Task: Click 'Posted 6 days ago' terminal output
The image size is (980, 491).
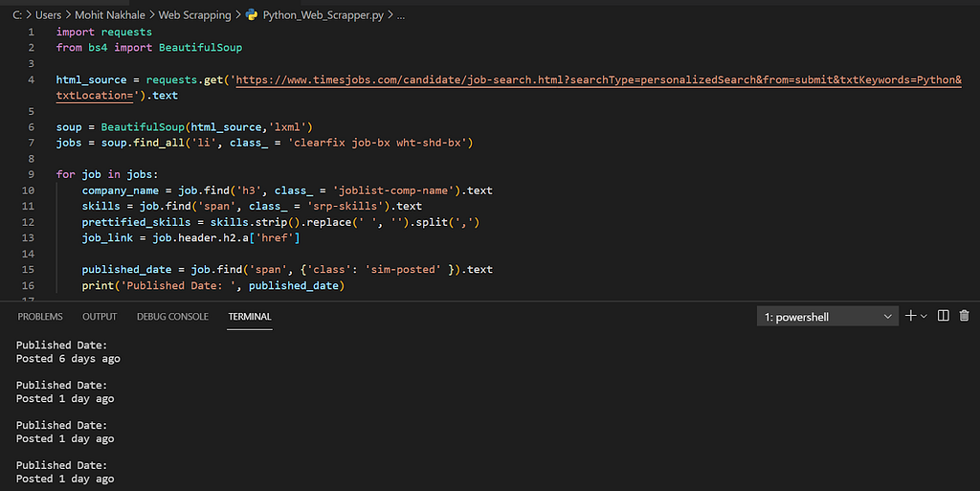Action: (x=68, y=359)
